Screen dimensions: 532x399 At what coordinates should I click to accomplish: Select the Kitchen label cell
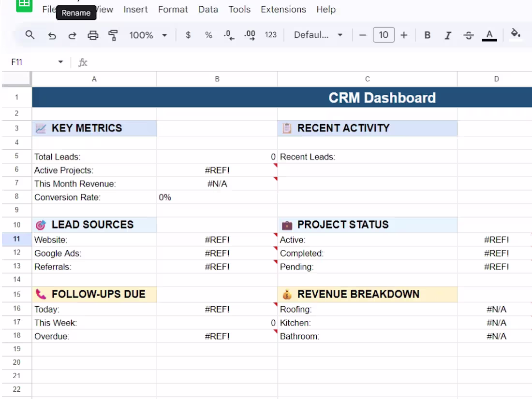368,323
